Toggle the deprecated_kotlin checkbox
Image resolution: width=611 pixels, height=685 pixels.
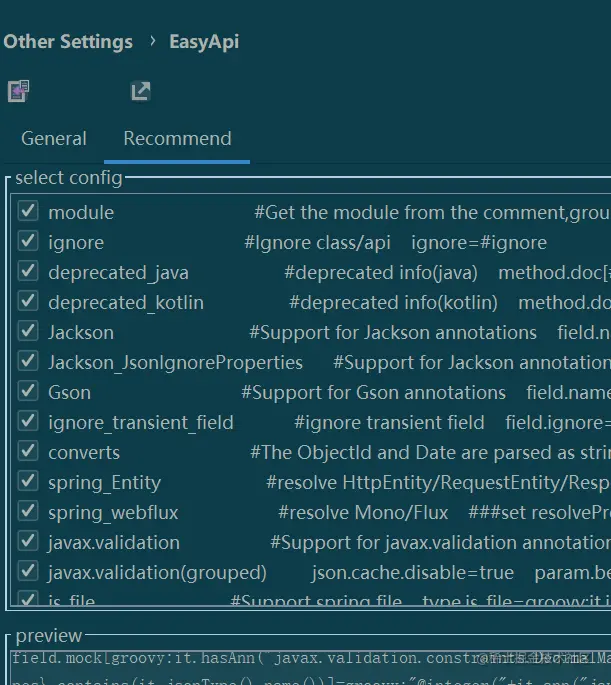point(28,302)
